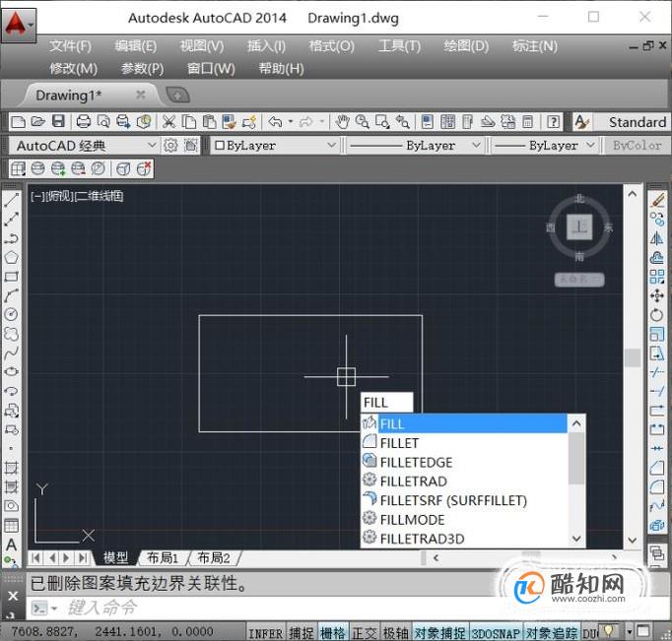Switch to the 布局1 layout tab

[x=163, y=557]
